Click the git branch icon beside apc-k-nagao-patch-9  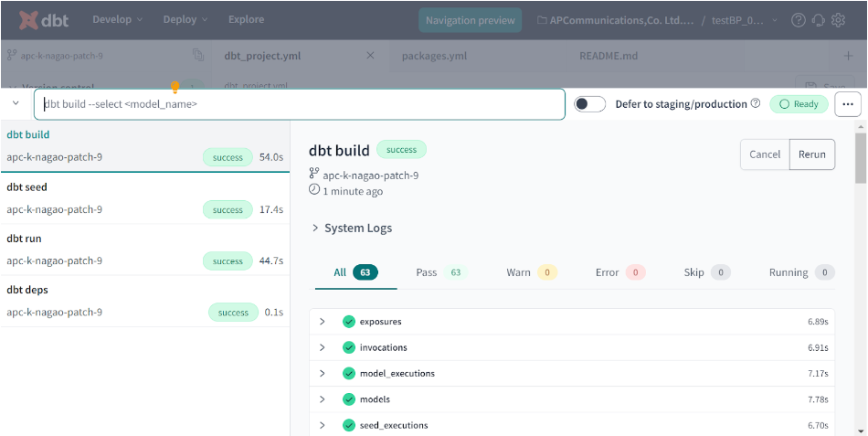click(12, 55)
